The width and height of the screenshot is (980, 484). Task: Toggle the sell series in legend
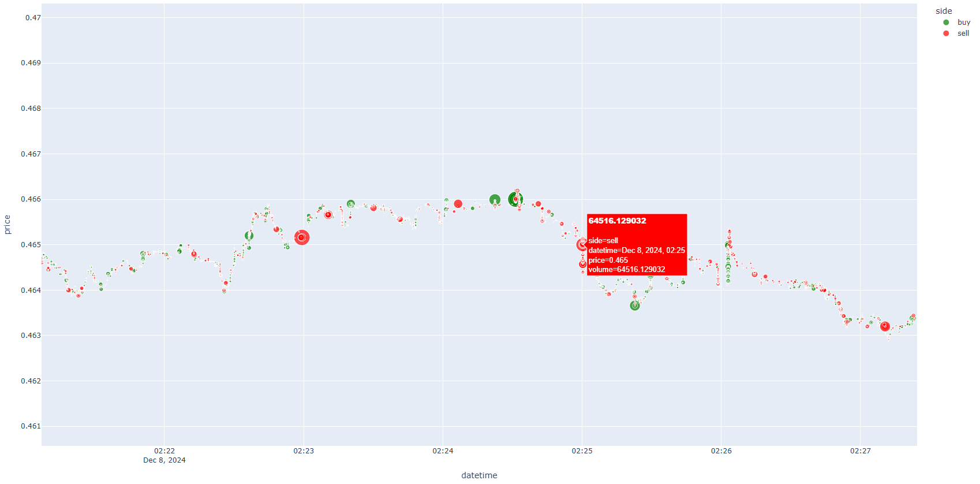(x=956, y=33)
